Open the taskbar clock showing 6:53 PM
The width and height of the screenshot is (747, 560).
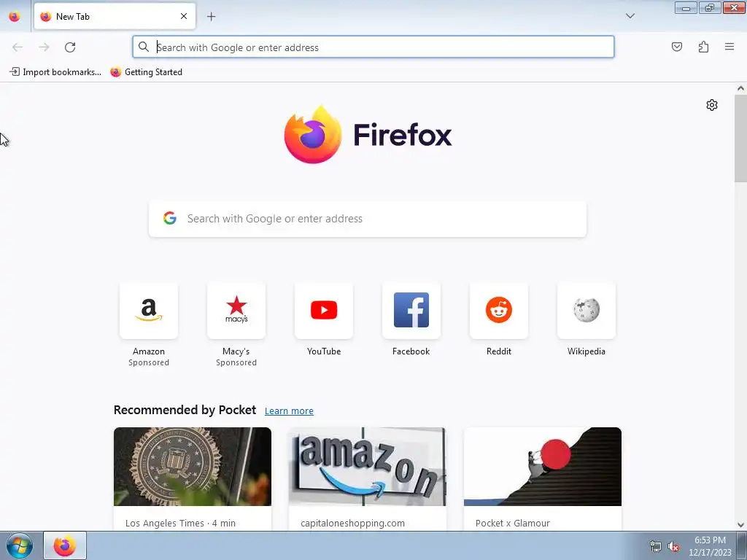(710, 546)
